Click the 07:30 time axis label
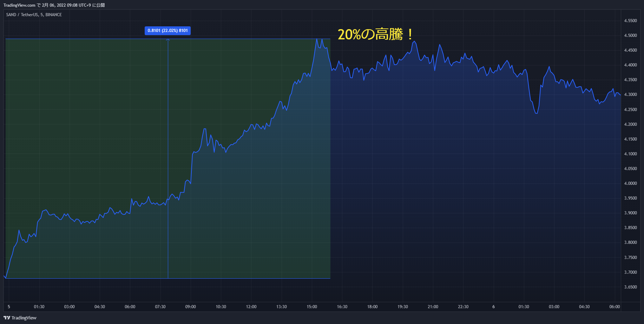This screenshot has height=324, width=644. 160,307
